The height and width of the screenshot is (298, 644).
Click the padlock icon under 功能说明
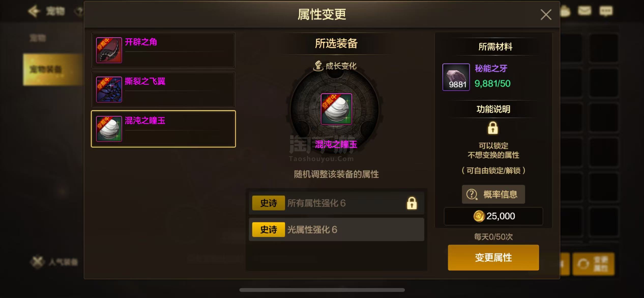pos(493,128)
